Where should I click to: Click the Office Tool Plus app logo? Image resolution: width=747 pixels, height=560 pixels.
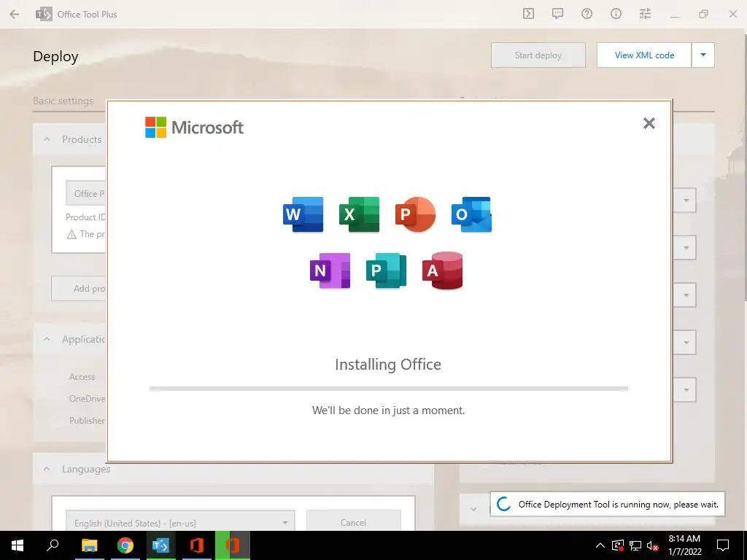(x=44, y=15)
